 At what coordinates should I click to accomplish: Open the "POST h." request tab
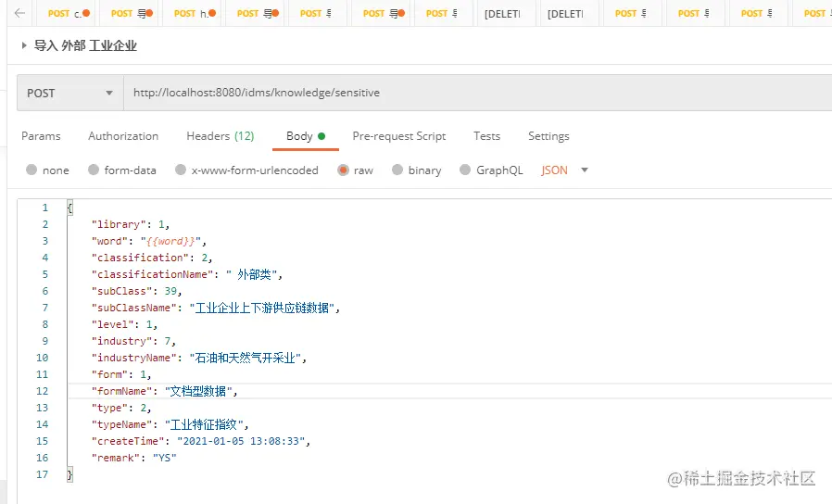point(193,13)
